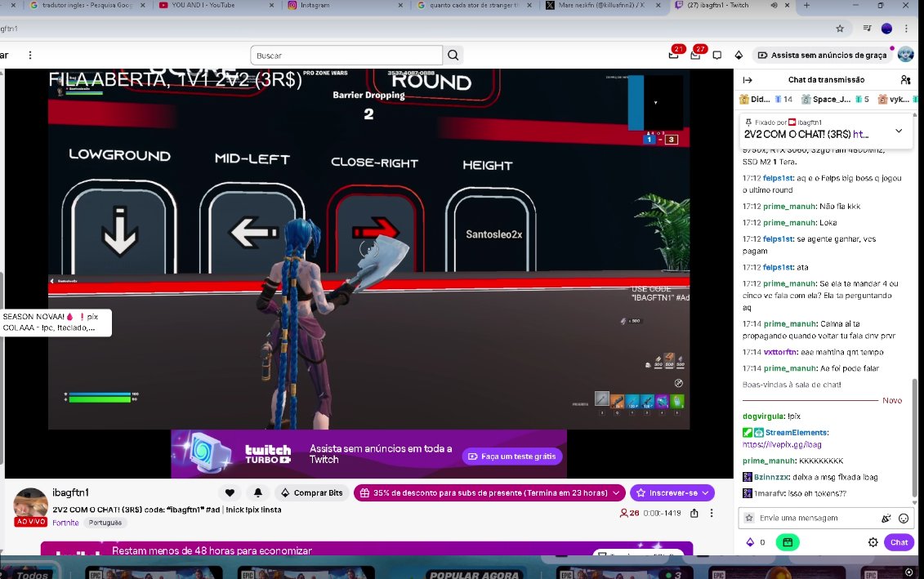The height and width of the screenshot is (579, 924).
Task: Open the chat community users list icon
Action: tap(905, 79)
